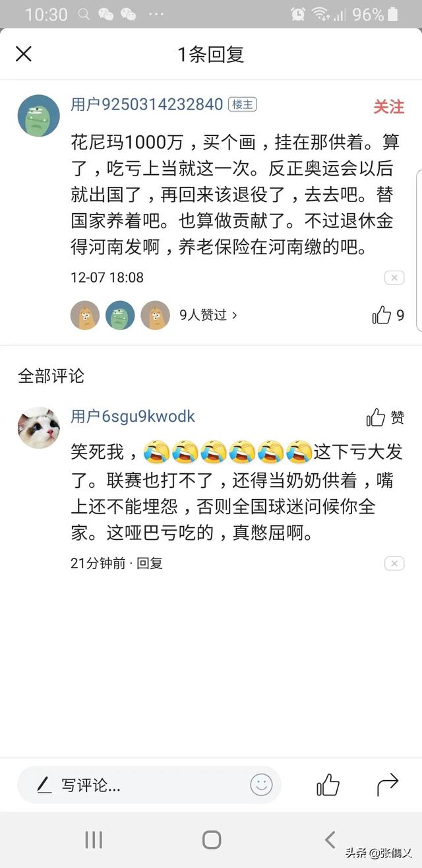Like the reply from 用户6sgu9kwodk
The width and height of the screenshot is (422, 868).
385,417
